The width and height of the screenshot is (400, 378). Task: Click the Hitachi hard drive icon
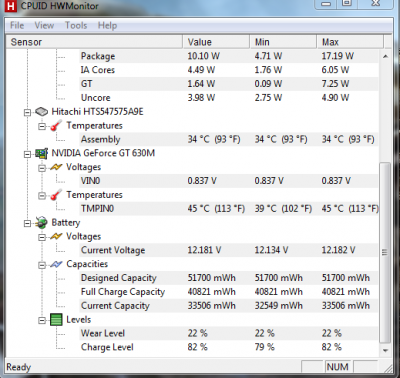click(41, 112)
